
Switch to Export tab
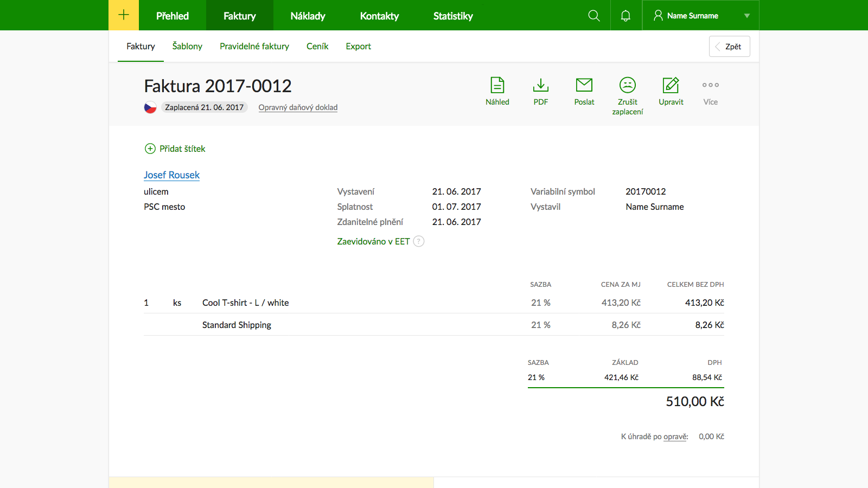tap(359, 47)
